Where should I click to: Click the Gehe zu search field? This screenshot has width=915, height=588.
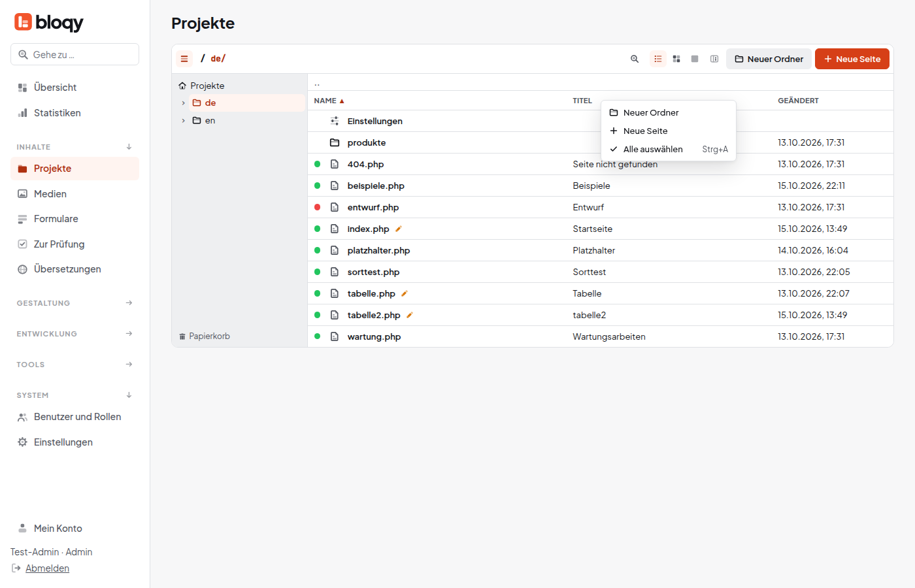(75, 54)
